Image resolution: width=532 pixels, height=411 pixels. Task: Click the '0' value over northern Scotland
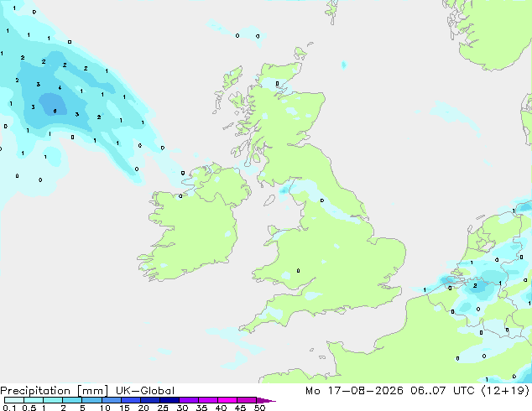(x=277, y=83)
